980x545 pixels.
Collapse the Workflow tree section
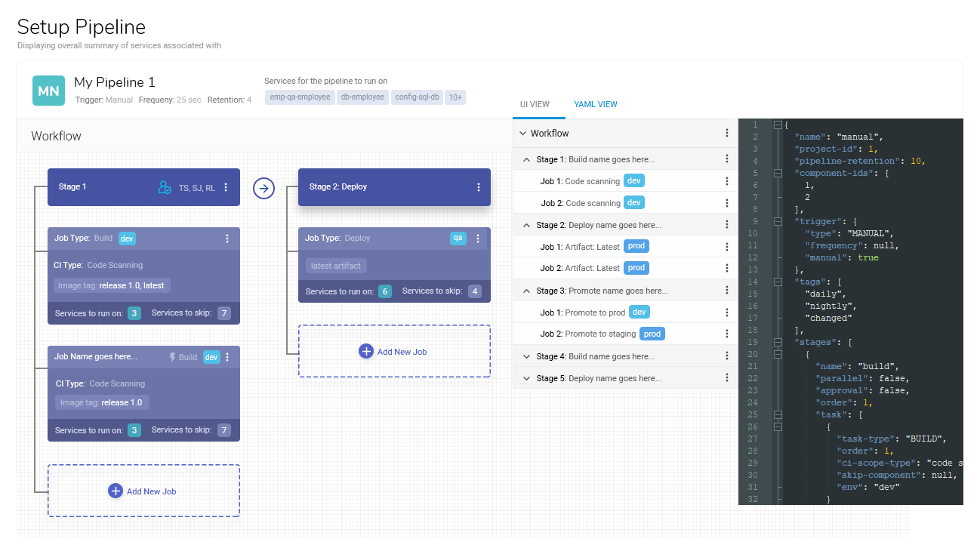(522, 133)
